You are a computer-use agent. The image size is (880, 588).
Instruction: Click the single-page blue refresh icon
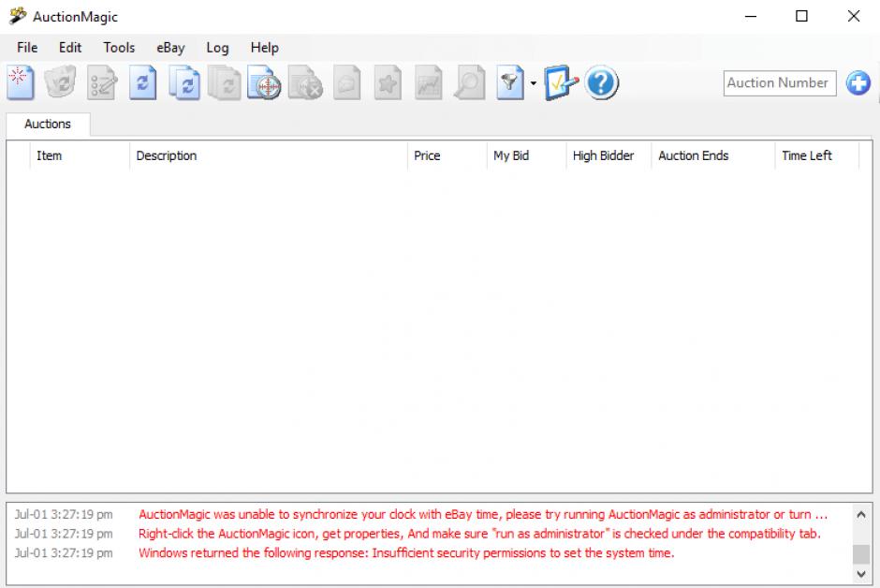(142, 83)
